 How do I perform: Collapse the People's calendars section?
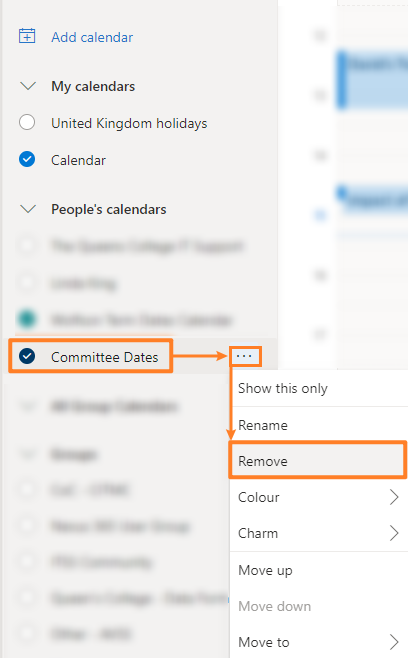click(x=28, y=209)
